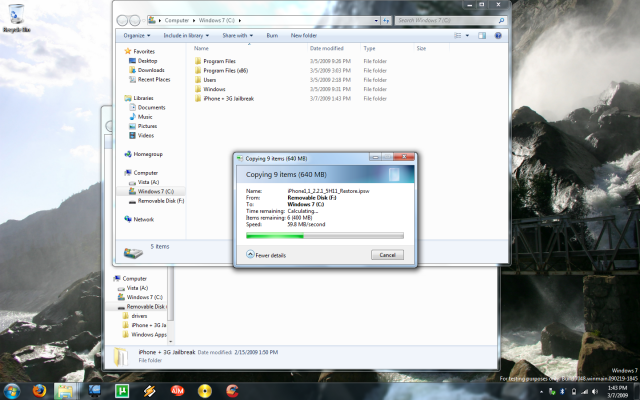
Task: Select Homegroup in the navigation pane
Action: (143, 154)
